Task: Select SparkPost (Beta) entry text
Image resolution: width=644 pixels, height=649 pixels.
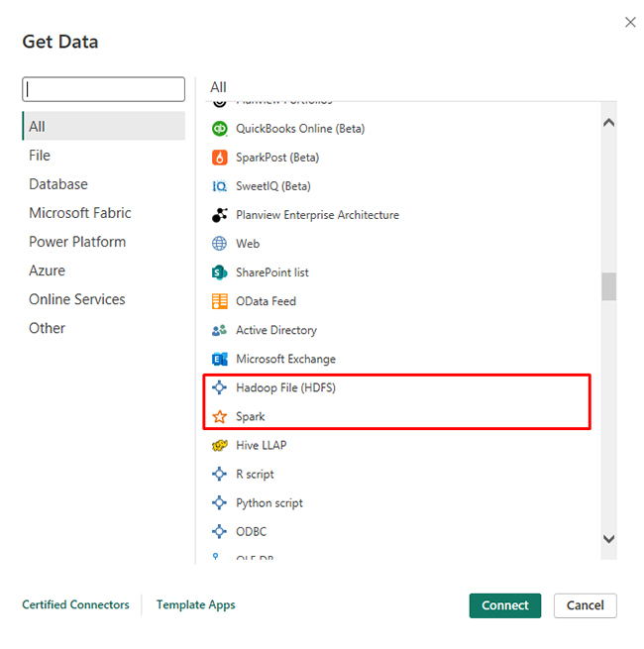Action: point(277,158)
